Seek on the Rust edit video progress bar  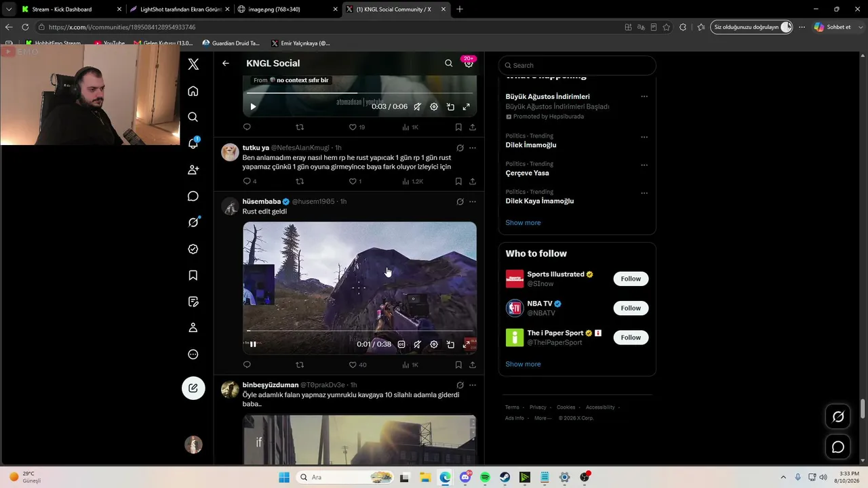click(359, 331)
